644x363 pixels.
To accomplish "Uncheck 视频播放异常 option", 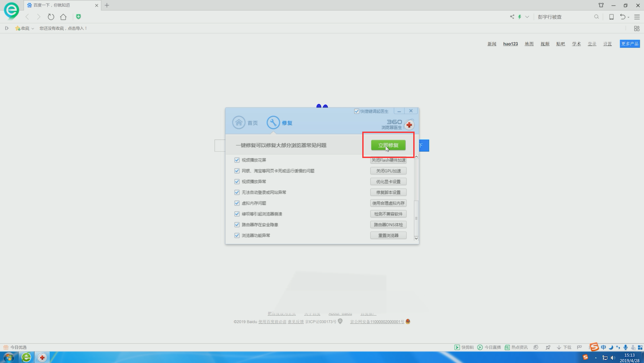I will (x=237, y=182).
